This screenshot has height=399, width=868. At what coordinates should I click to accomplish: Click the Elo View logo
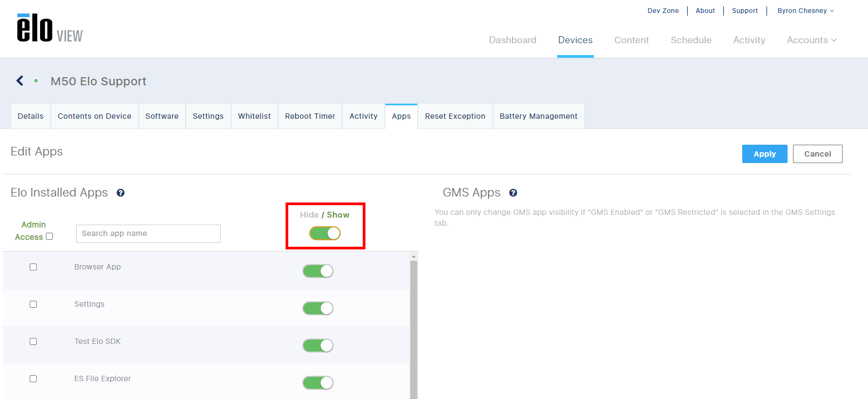click(50, 28)
